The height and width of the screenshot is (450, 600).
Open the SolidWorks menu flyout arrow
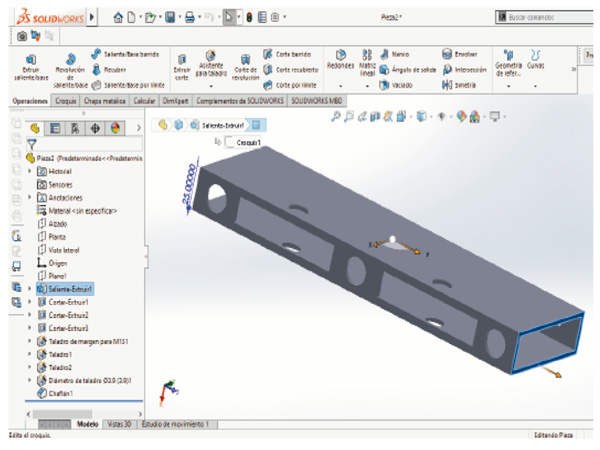tap(92, 17)
